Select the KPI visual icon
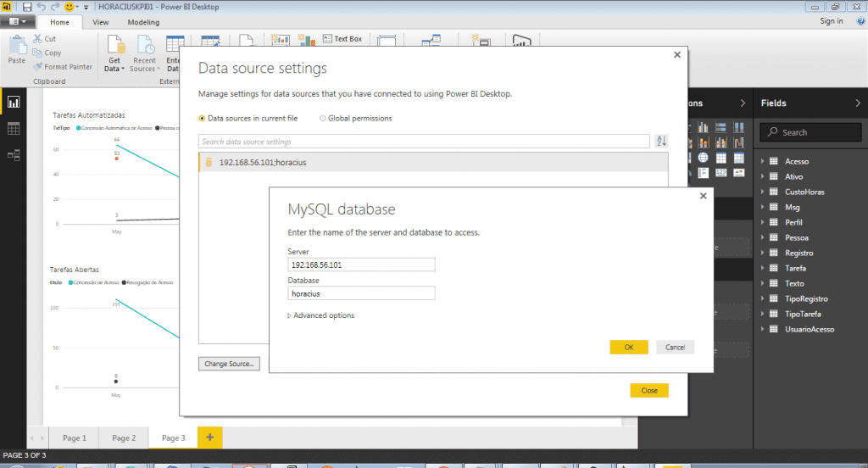 [x=738, y=173]
